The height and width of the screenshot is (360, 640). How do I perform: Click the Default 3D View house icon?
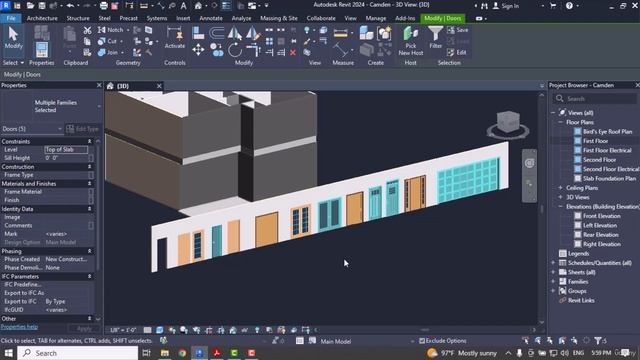click(198, 6)
